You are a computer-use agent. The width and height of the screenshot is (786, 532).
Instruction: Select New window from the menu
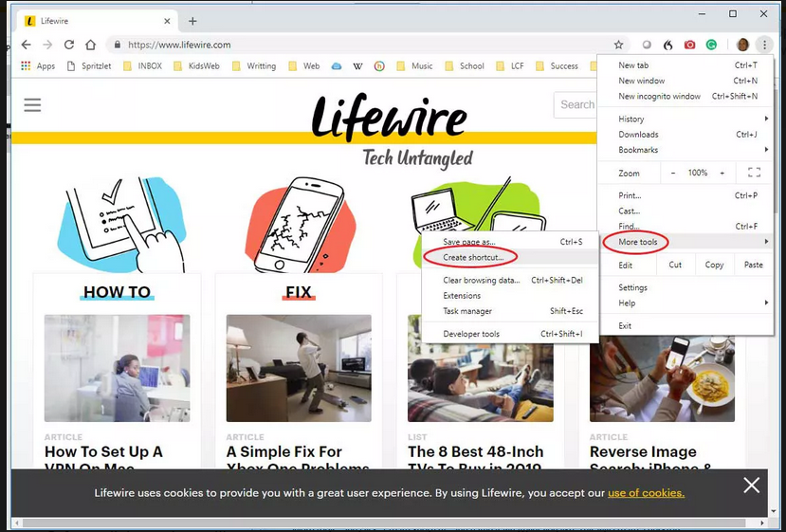coord(685,81)
